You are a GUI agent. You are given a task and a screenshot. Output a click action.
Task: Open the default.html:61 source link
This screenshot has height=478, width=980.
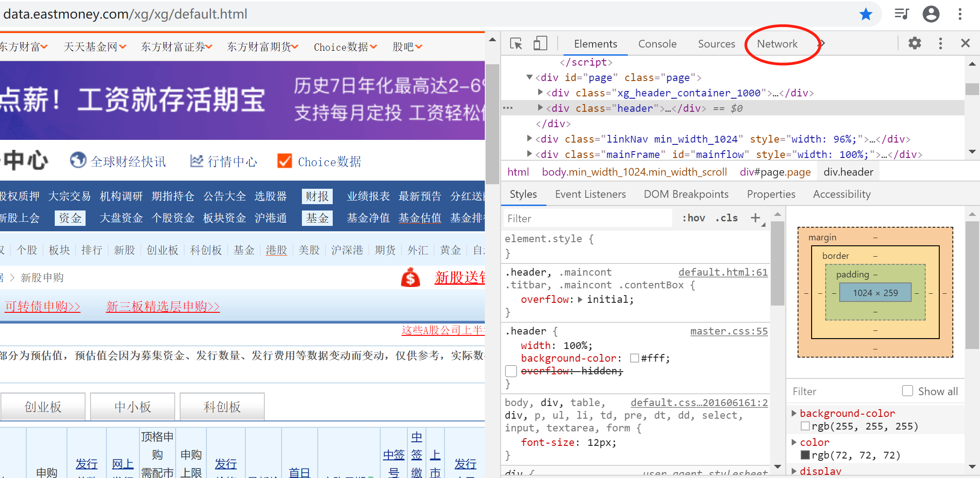[x=723, y=272]
